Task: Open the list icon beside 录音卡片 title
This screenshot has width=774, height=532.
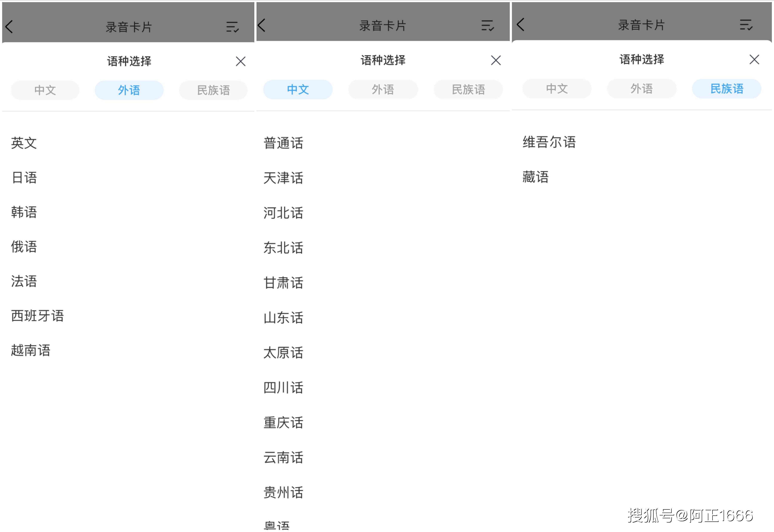Action: tap(233, 27)
